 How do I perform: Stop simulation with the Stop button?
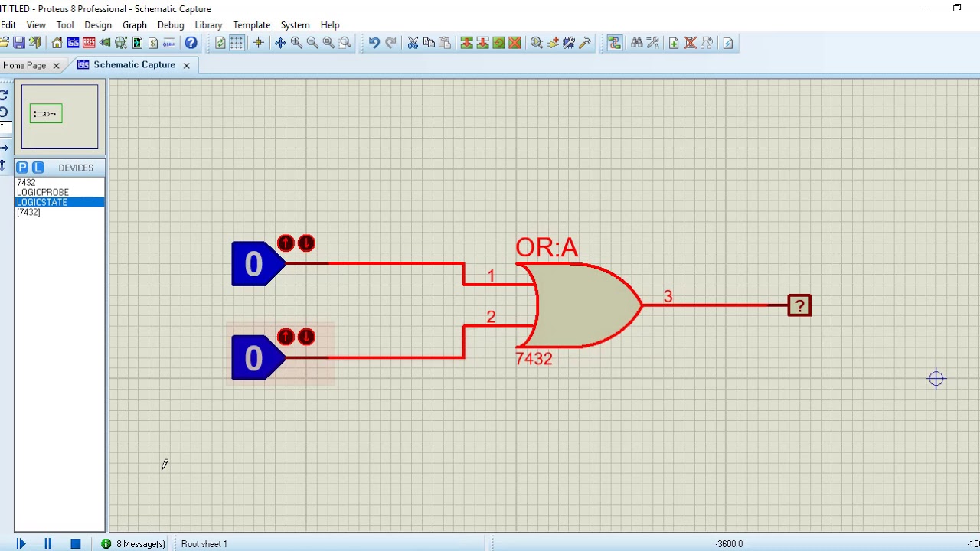pyautogui.click(x=75, y=543)
